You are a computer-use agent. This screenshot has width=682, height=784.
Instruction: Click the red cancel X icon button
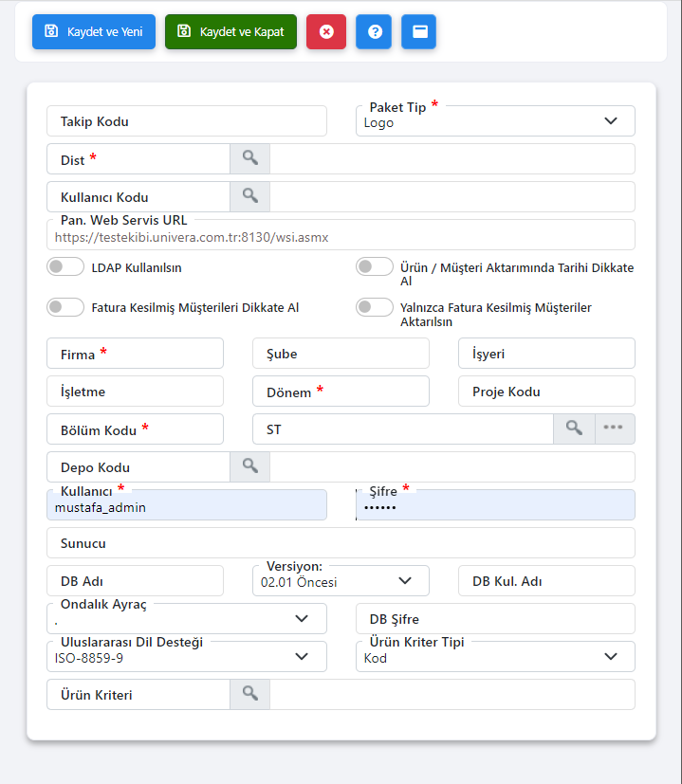point(326,32)
